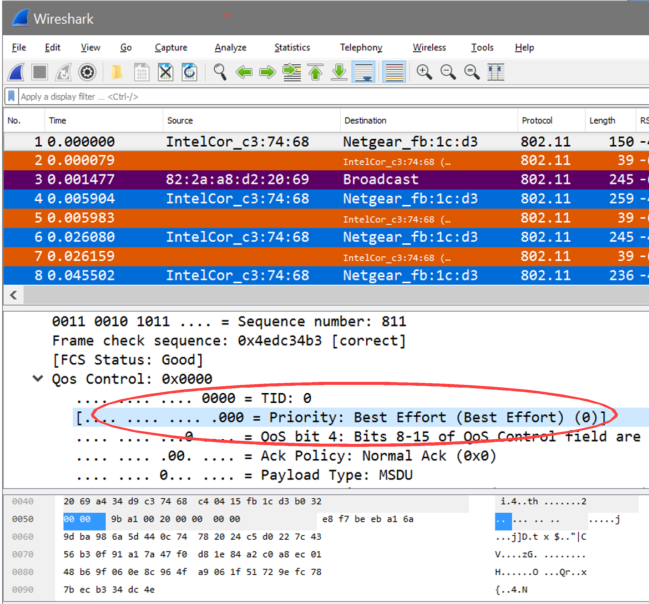The image size is (649, 604).
Task: Jump to first packet icon
Action: pos(315,72)
